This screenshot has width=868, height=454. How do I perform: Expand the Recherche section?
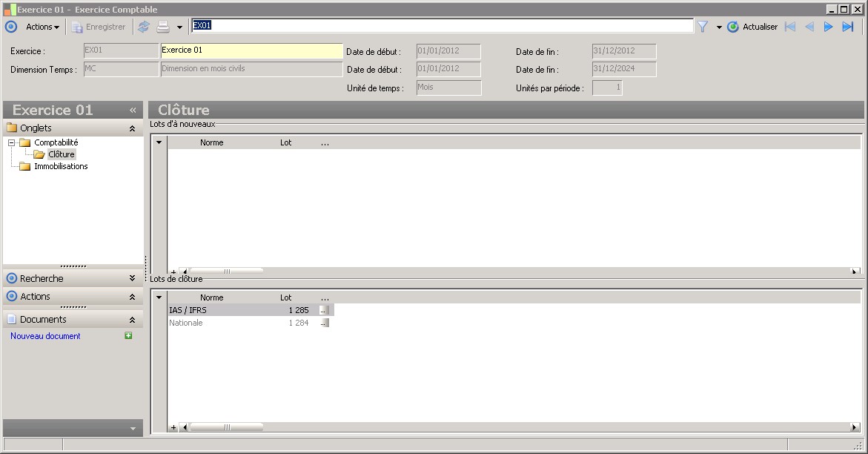pyautogui.click(x=132, y=278)
